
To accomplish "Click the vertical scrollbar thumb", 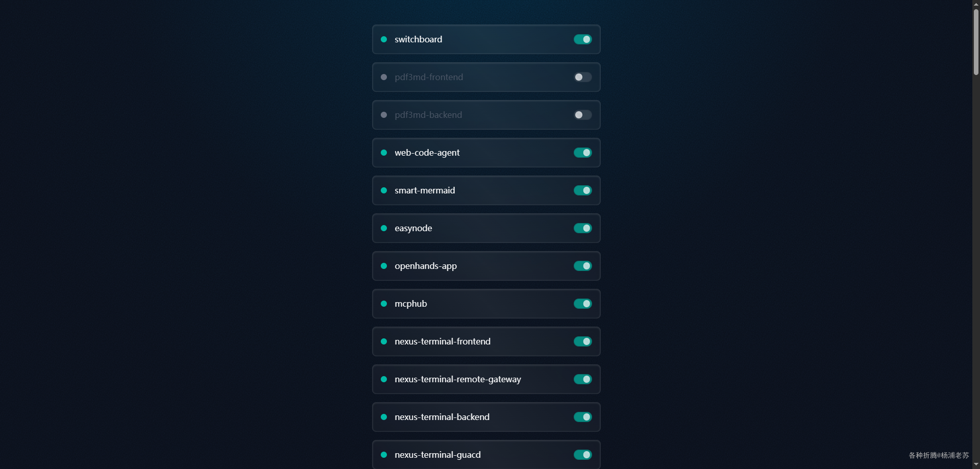I will [x=976, y=41].
